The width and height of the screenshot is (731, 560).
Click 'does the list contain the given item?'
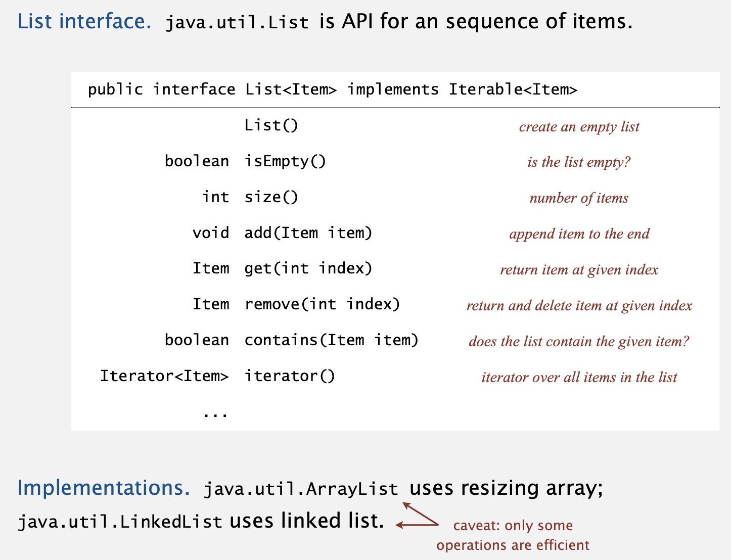pyautogui.click(x=579, y=342)
